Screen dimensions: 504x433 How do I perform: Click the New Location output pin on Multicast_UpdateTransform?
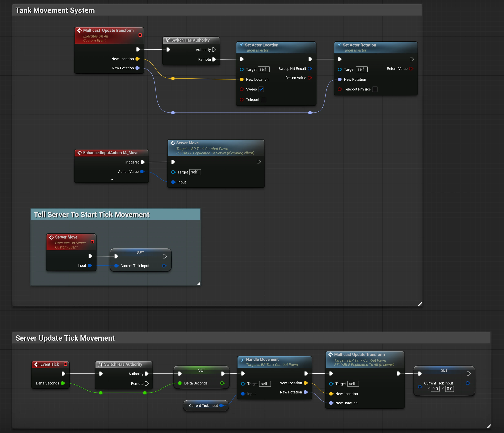(138, 59)
